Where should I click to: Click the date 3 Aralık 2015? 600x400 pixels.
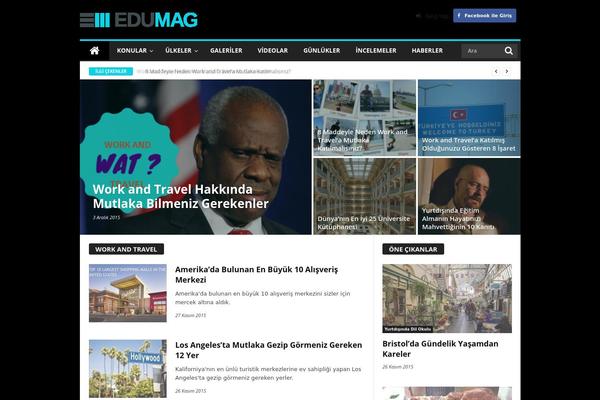point(106,217)
